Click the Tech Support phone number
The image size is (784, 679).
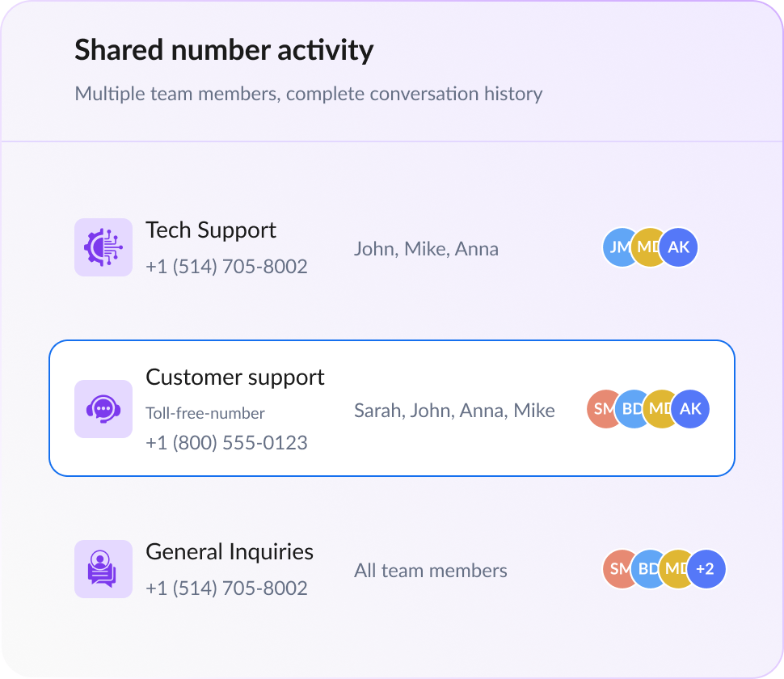pos(226,267)
